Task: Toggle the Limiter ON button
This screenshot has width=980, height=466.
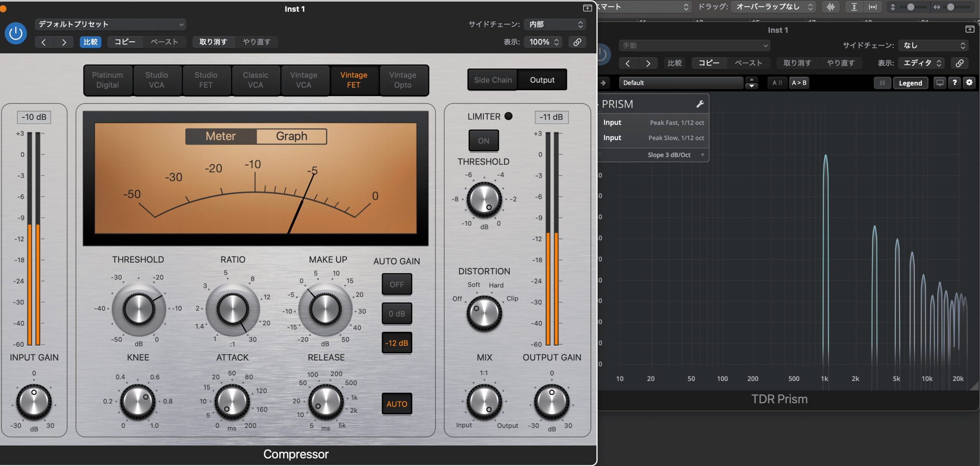Action: (483, 141)
